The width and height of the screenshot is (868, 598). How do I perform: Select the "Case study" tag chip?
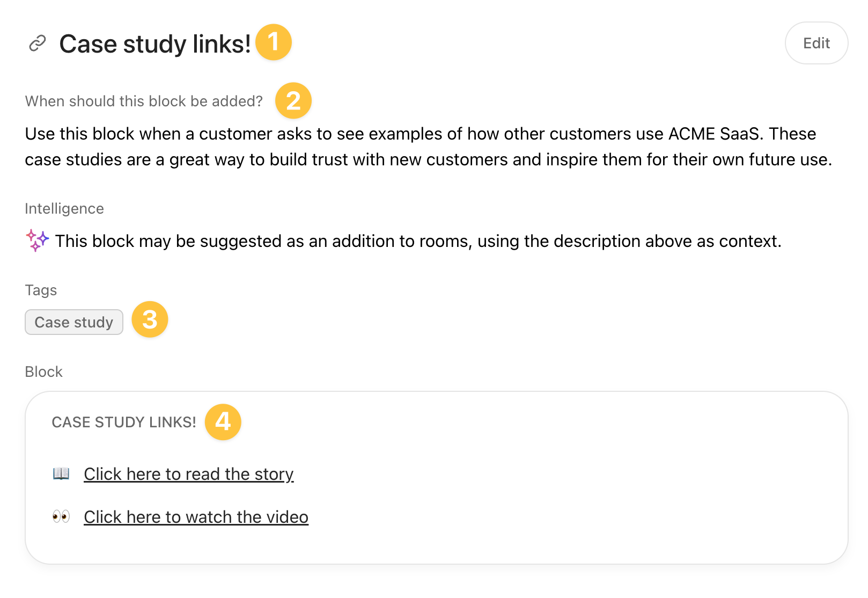[74, 322]
